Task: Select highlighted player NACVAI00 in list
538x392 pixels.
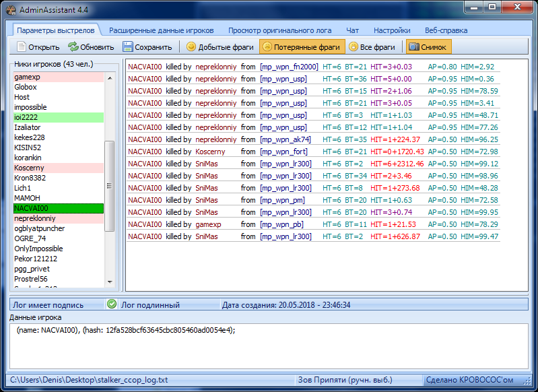Action: coord(59,208)
